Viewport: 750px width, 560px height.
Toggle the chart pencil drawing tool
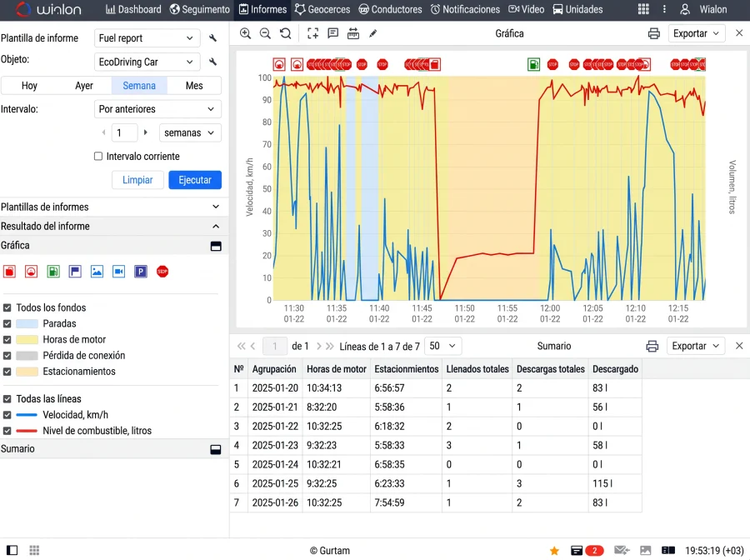pos(373,33)
